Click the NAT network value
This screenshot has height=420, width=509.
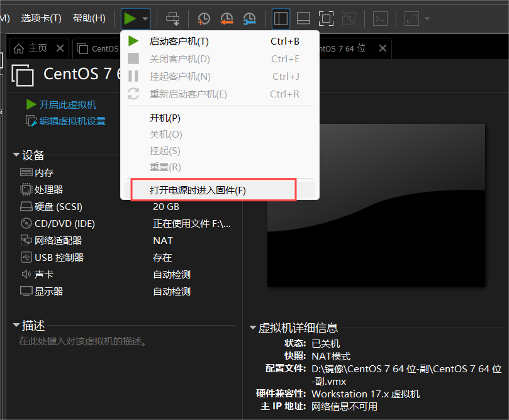tap(162, 240)
